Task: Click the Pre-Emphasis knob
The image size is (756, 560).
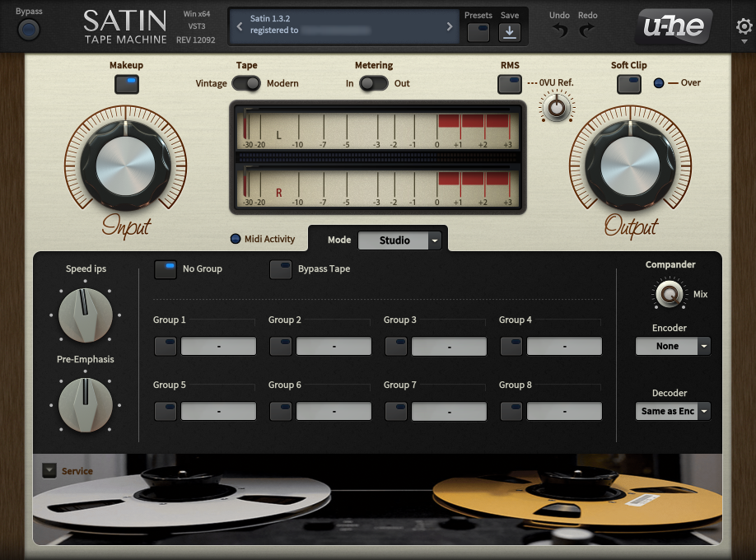Action: click(86, 404)
